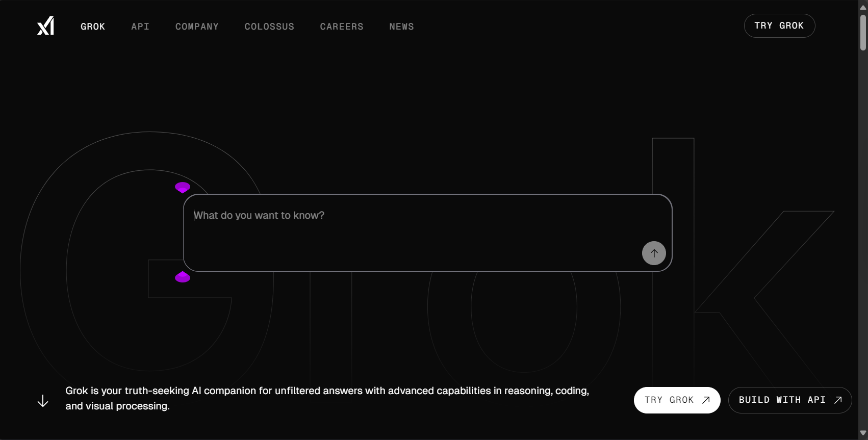The height and width of the screenshot is (440, 868).
Task: Click the white TRY GROK button at bottom
Action: (677, 400)
